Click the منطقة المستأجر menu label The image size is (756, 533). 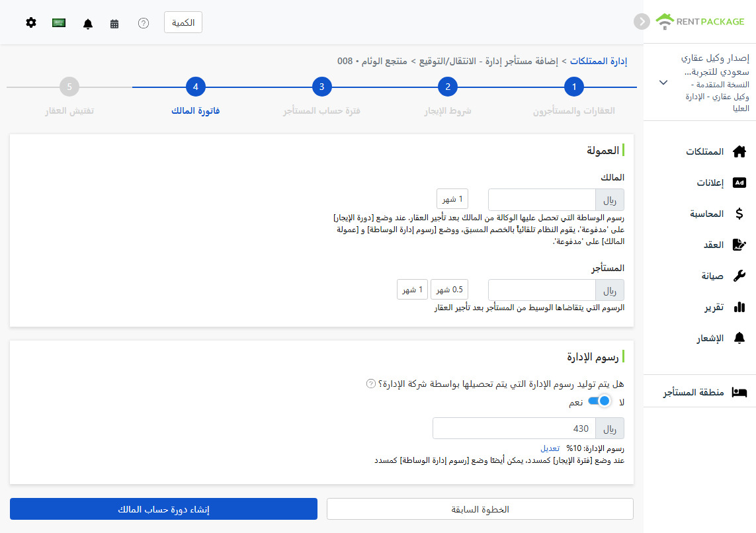(x=693, y=392)
